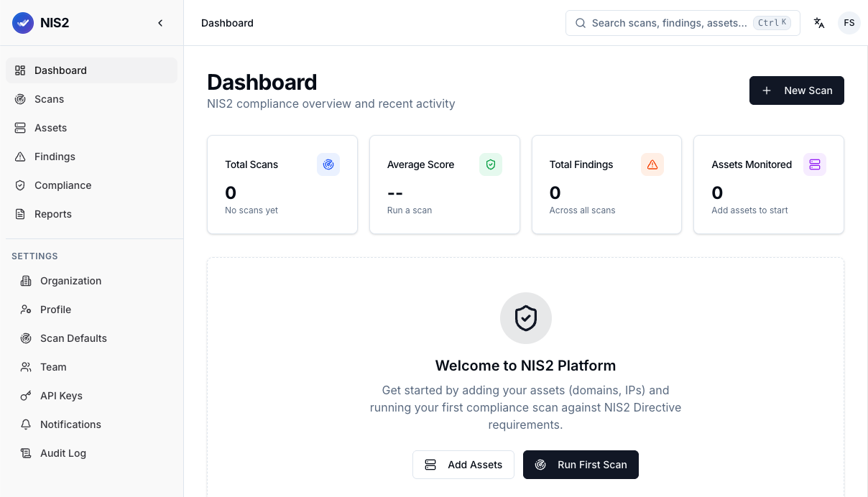Open Profile settings
Screen dimensions: 868x497
(x=94, y=310)
